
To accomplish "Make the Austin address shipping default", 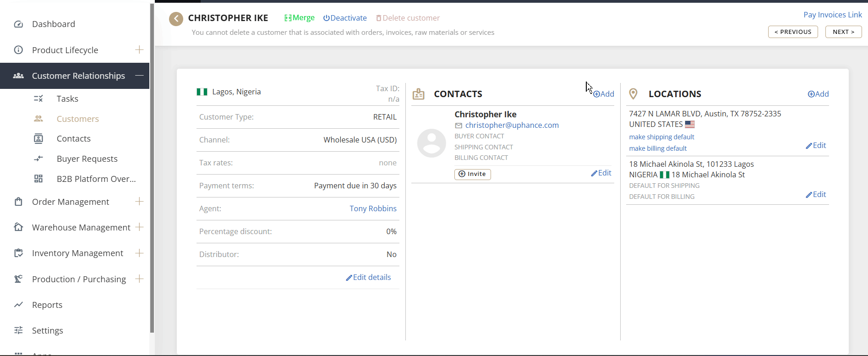I will pyautogui.click(x=661, y=137).
